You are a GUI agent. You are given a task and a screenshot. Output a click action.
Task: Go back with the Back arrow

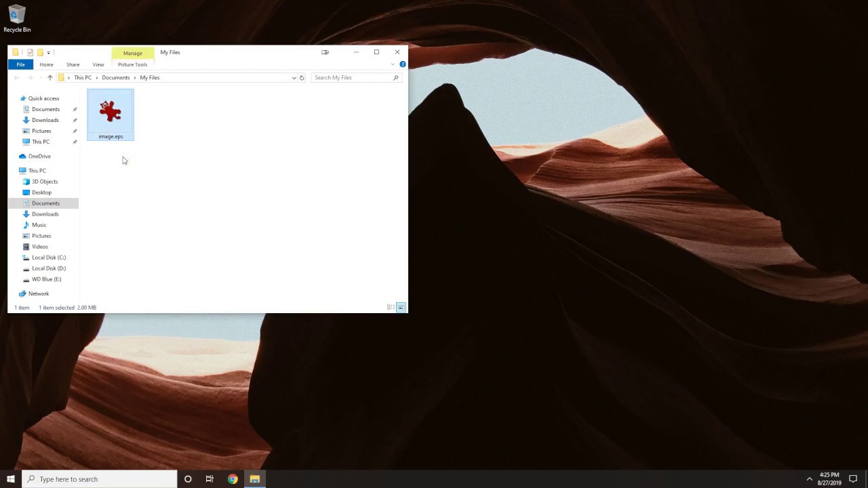pos(17,78)
